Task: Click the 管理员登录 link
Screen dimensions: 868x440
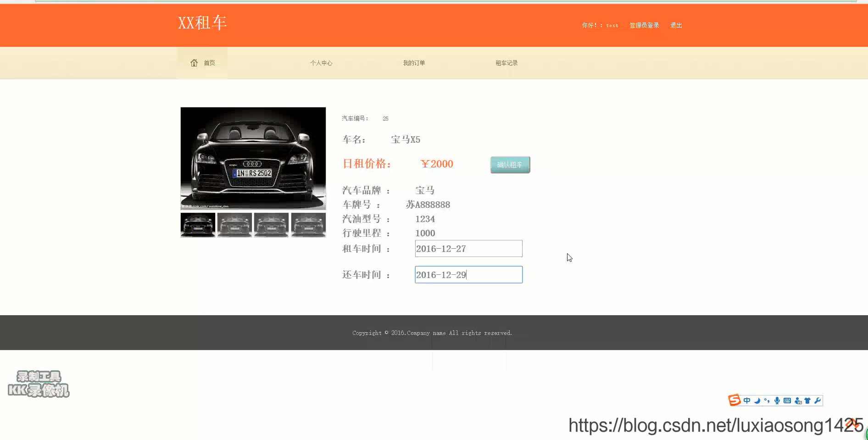Action: pyautogui.click(x=644, y=25)
